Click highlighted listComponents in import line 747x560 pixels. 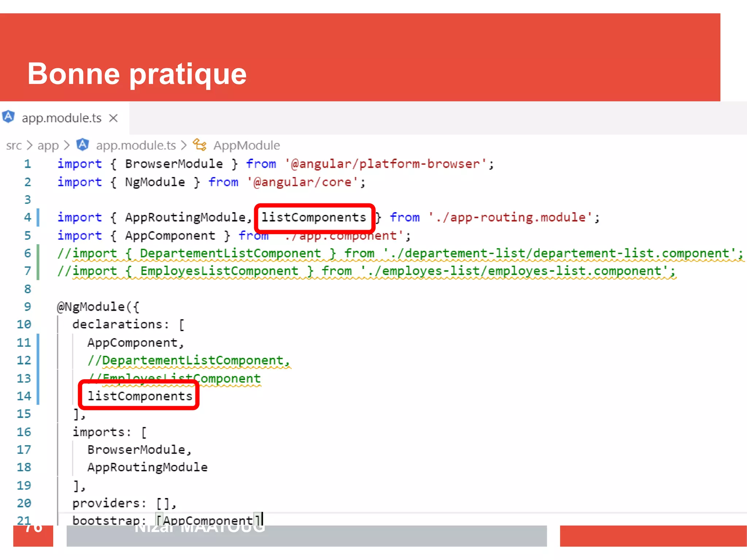(x=314, y=217)
